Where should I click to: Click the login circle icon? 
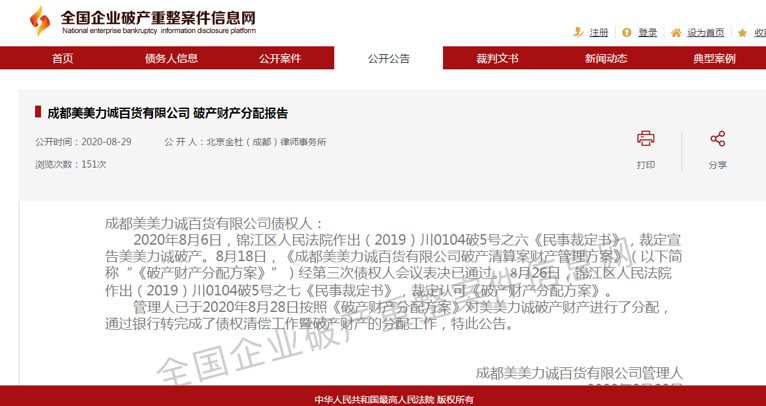(627, 33)
